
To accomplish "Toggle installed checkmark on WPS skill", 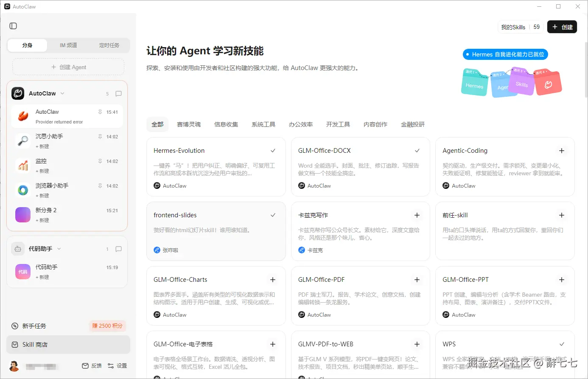I will [562, 344].
